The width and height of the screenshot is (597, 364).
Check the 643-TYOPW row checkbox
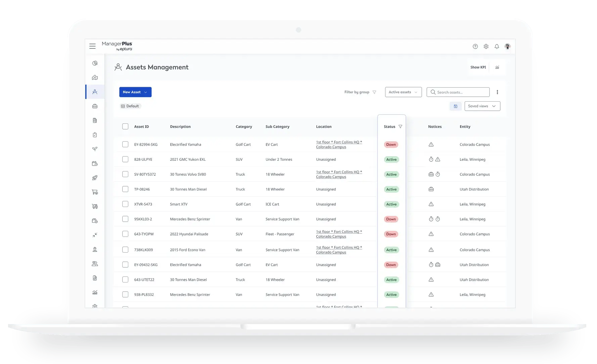(x=125, y=234)
